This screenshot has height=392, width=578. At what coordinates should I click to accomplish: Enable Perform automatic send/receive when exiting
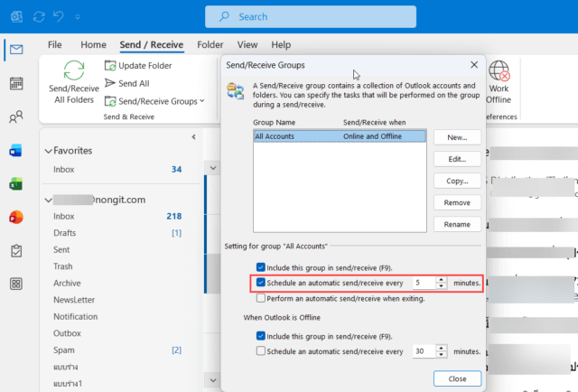[261, 298]
